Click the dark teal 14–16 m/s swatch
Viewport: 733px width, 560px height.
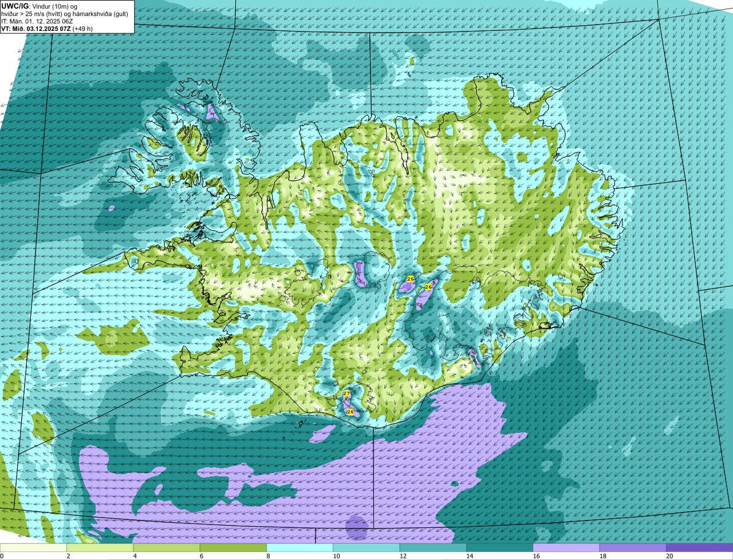coord(499,547)
